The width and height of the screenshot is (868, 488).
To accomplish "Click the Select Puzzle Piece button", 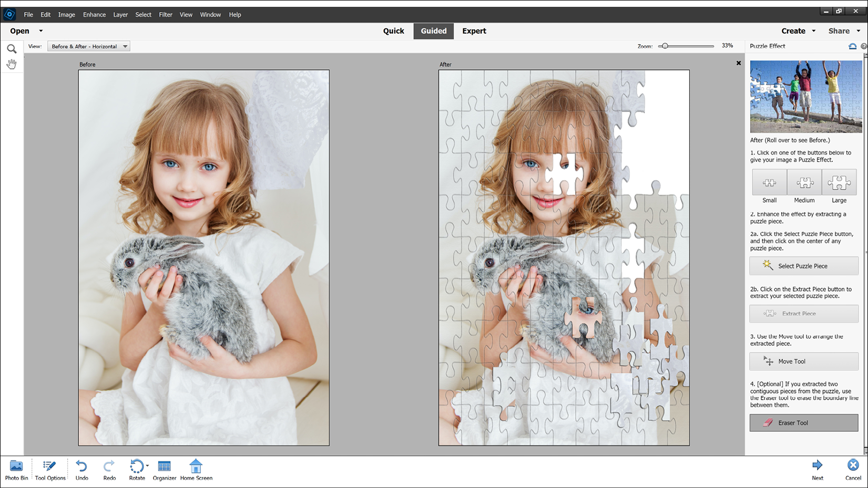I will 803,266.
